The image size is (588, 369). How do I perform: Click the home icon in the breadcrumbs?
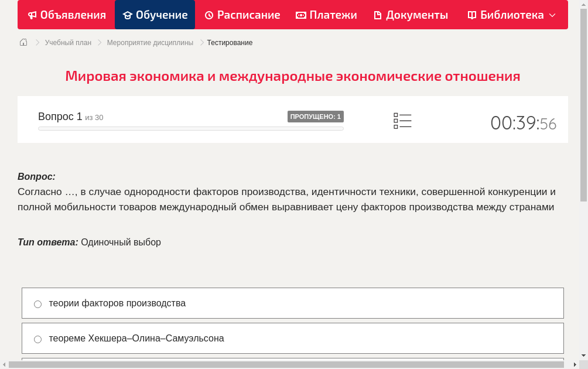23,42
